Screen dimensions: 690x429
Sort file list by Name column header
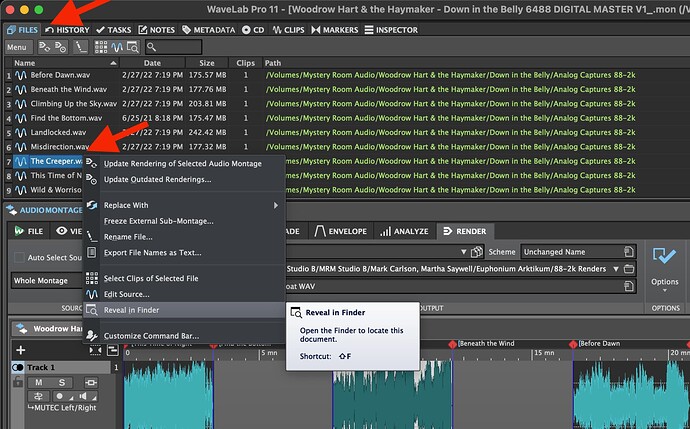click(40, 62)
